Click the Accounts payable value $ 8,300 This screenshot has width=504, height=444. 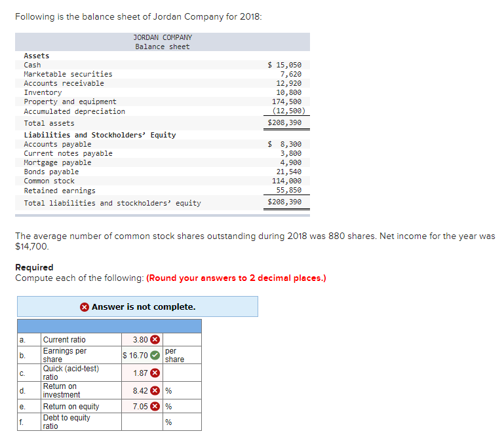tap(284, 144)
